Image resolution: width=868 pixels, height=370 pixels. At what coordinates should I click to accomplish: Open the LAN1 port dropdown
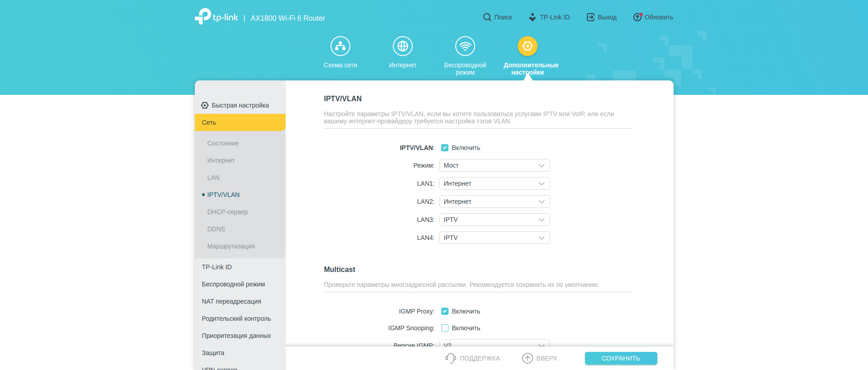click(494, 183)
